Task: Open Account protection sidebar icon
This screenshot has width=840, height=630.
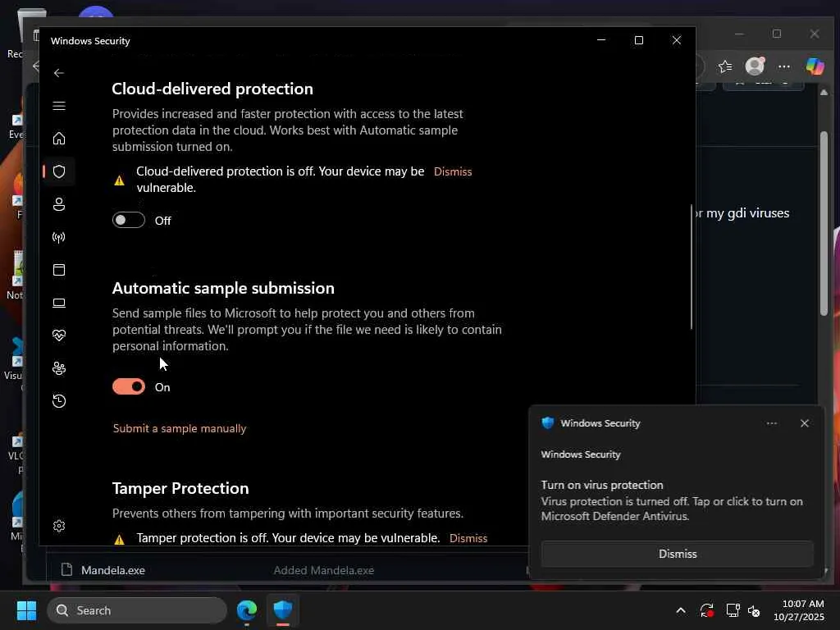Action: click(59, 204)
